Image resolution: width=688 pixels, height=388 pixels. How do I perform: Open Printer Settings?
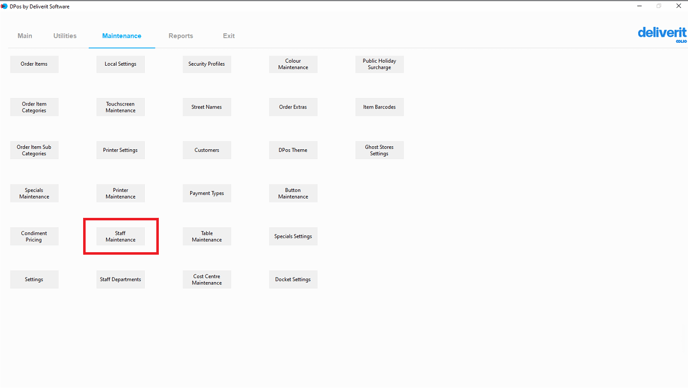coord(121,150)
